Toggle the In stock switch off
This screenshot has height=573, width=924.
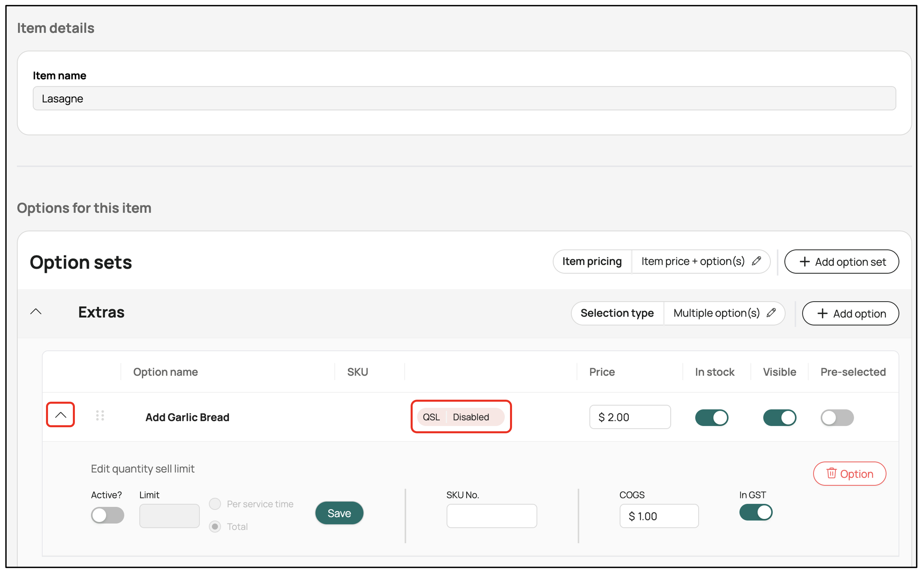[711, 417]
